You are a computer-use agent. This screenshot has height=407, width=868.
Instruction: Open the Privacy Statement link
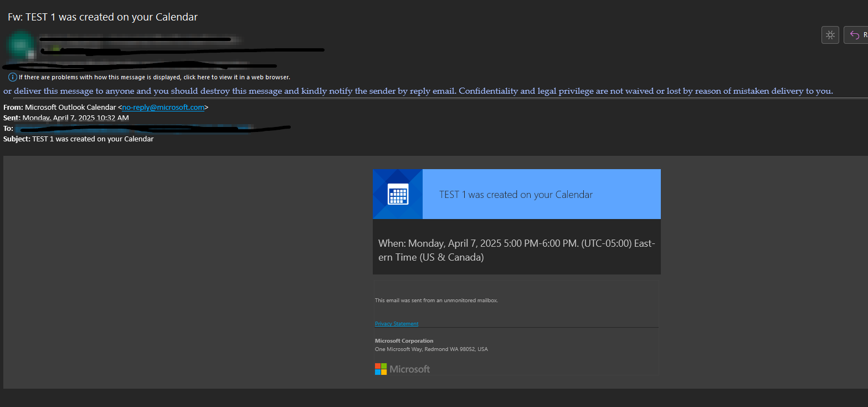tap(397, 324)
